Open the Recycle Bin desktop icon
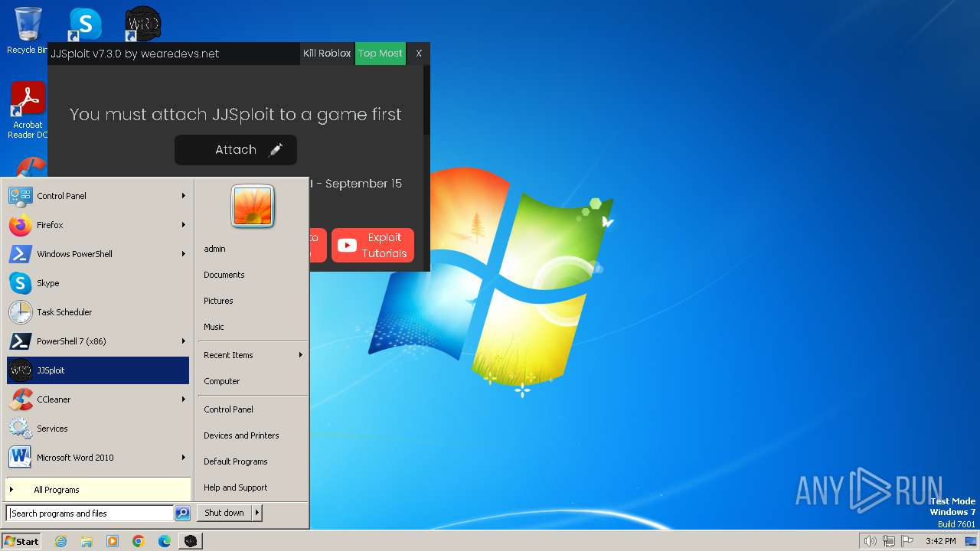Viewport: 980px width, 551px height. [28, 31]
